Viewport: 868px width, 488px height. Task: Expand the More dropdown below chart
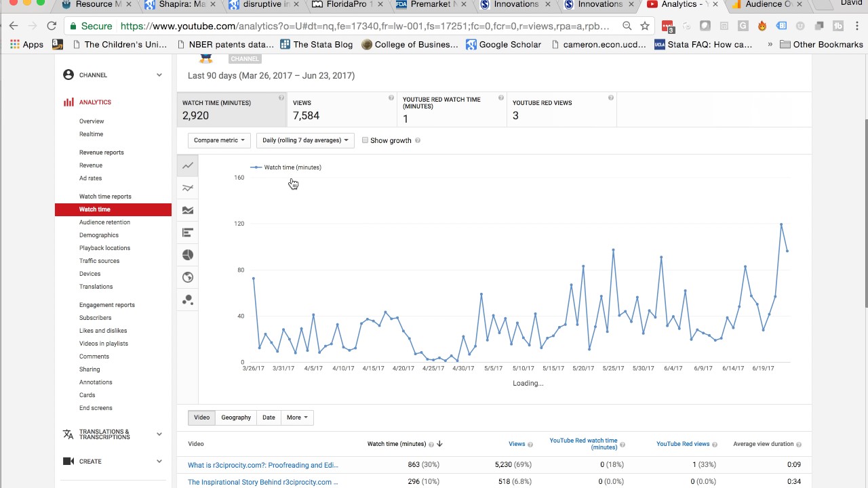(297, 418)
